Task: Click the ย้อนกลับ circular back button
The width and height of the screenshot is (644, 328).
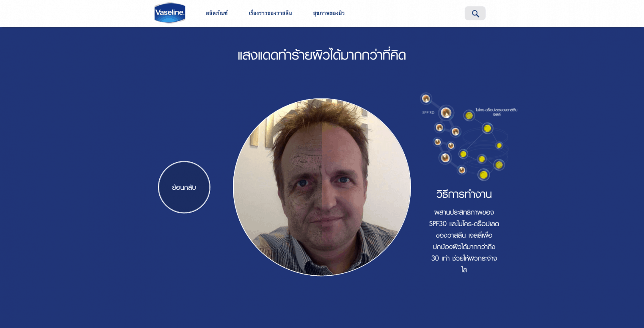Action: point(184,187)
